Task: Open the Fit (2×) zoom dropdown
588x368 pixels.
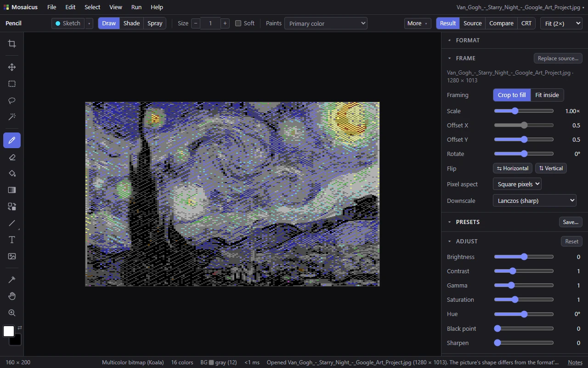Action: [561, 23]
